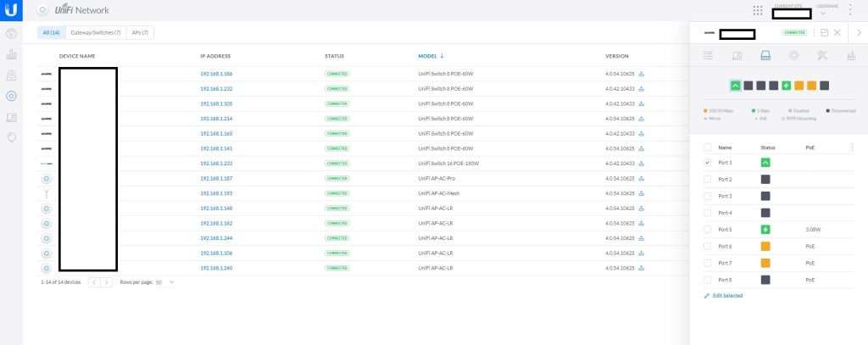Close the device properties panel
868x345 pixels.
(x=837, y=33)
